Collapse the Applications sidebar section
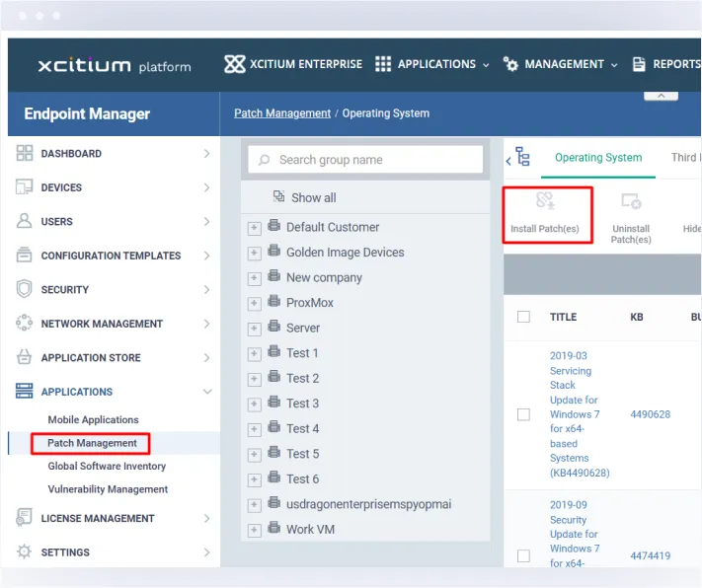Image resolution: width=702 pixels, height=588 pixels. 206,392
